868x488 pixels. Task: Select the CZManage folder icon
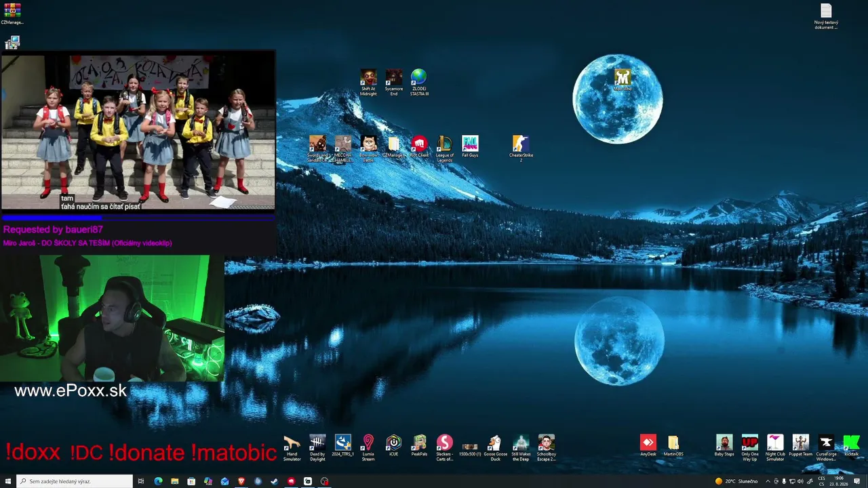394,147
